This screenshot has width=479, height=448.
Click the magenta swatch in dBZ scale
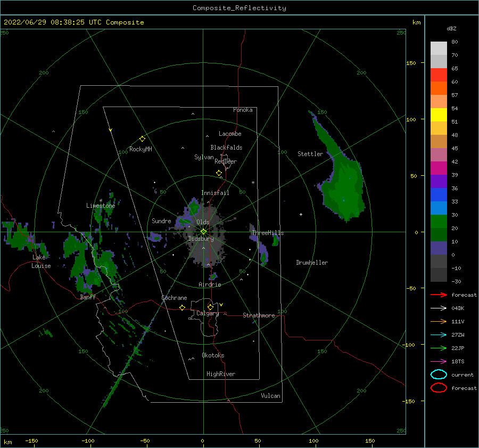(439, 168)
